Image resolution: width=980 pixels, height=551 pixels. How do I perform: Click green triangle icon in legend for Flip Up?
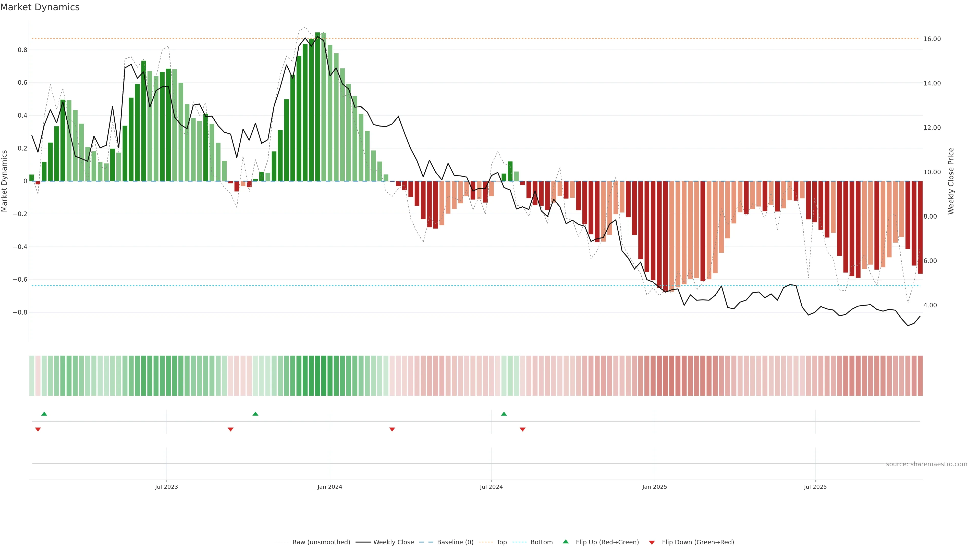[566, 542]
